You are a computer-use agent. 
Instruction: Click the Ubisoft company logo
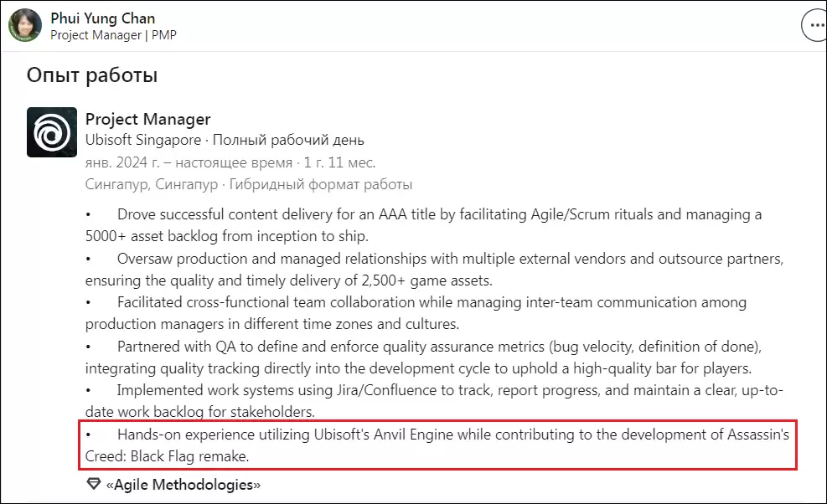pos(52,132)
